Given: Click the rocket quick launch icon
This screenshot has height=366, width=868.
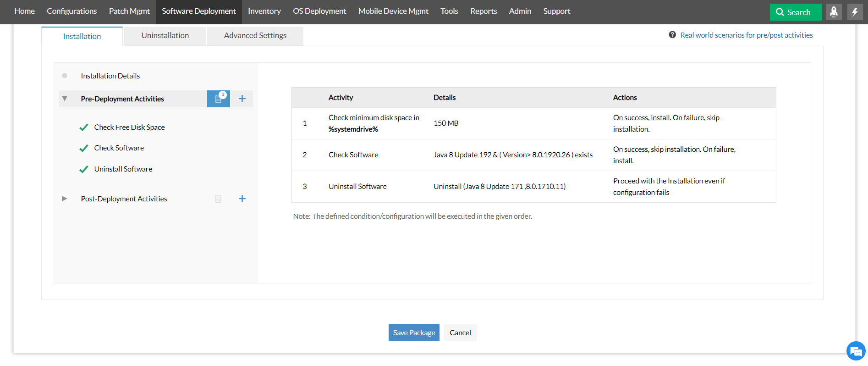Looking at the screenshot, I should (x=834, y=12).
